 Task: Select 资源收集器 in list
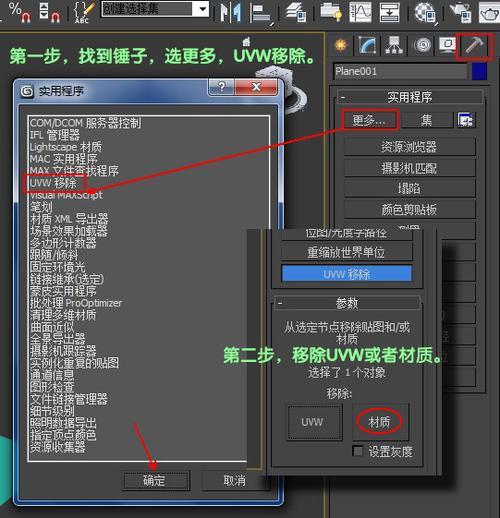(x=57, y=447)
